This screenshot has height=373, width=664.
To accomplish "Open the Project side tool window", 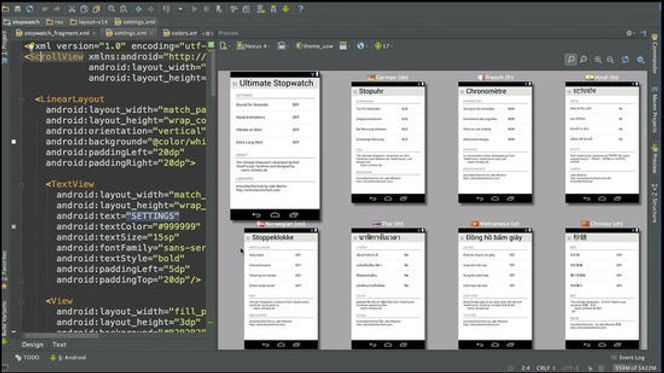I will click(5, 47).
